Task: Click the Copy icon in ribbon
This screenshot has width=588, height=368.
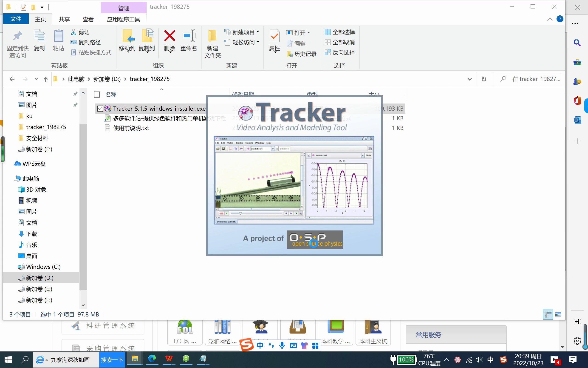Action: point(39,36)
